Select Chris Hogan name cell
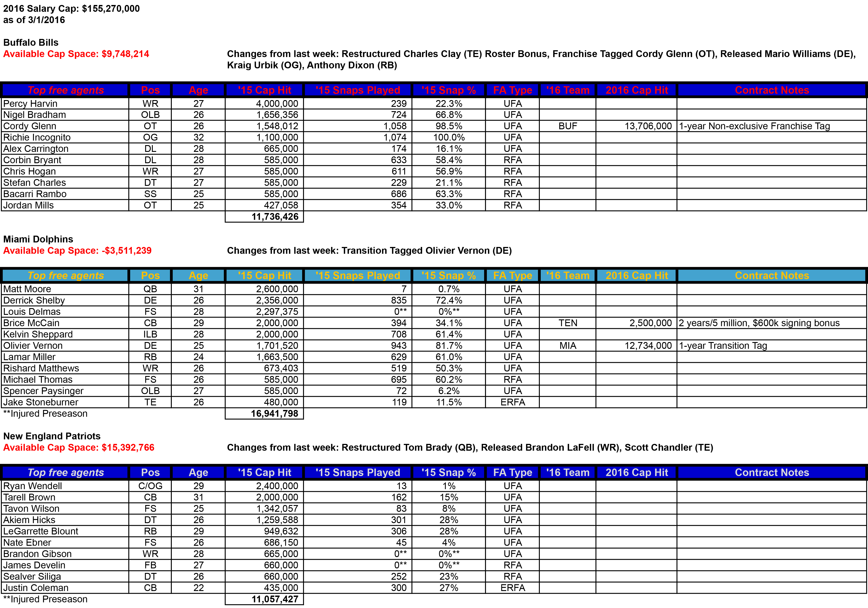This screenshot has width=868, height=608. (x=65, y=172)
